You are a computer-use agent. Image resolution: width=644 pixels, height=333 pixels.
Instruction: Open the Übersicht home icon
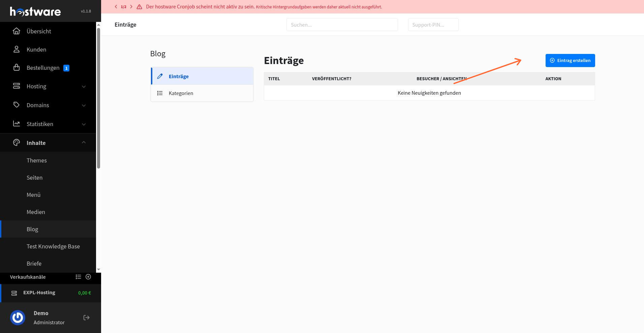point(16,31)
